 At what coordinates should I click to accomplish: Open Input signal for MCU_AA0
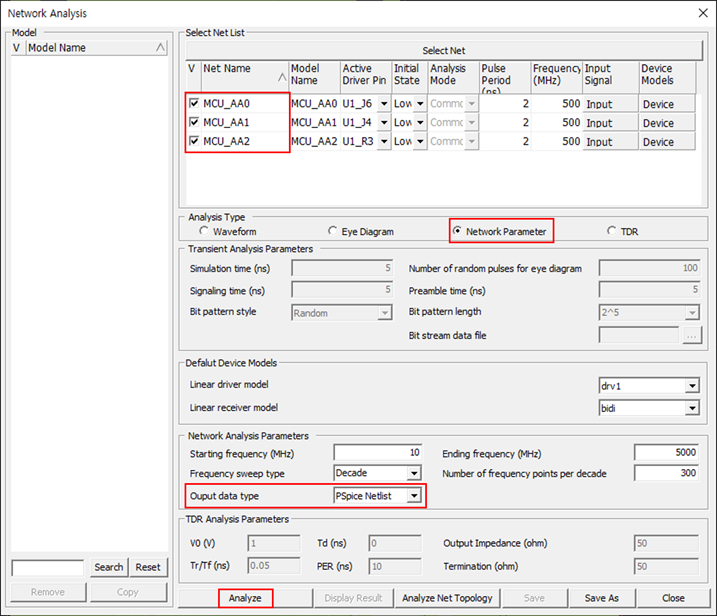pos(610,105)
